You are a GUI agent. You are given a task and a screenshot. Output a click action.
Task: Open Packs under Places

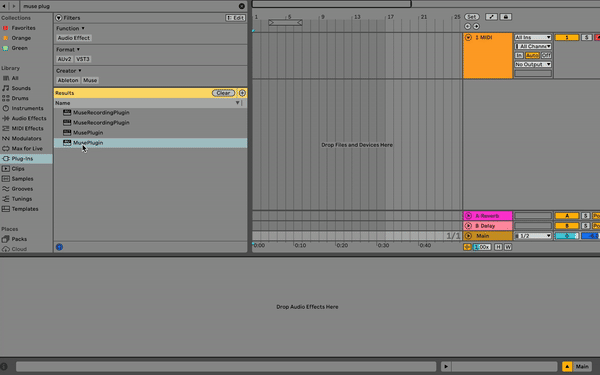[x=19, y=239]
